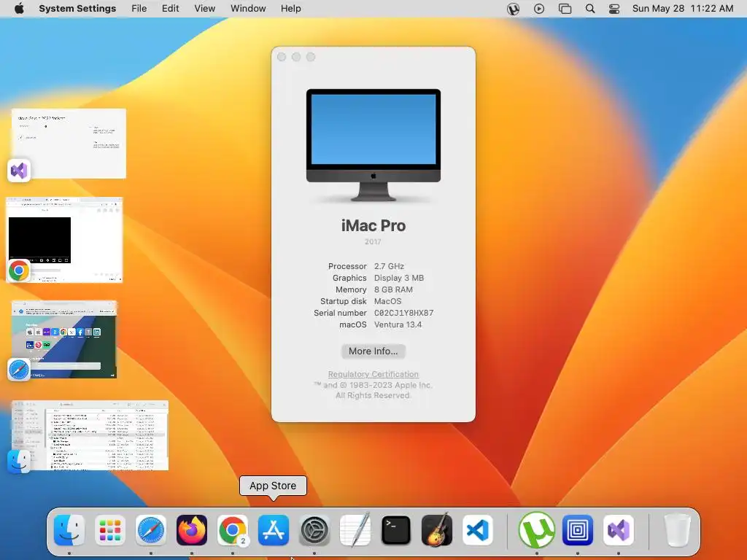
Task: Click the serial number C02CJ1Y8HX87
Action: pyautogui.click(x=403, y=313)
